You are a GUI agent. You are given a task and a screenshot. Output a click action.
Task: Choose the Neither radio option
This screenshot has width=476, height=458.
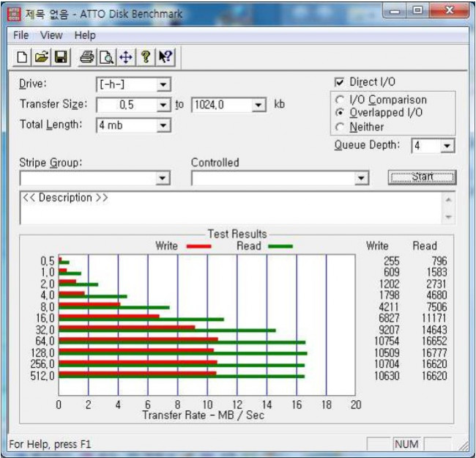[x=339, y=127]
